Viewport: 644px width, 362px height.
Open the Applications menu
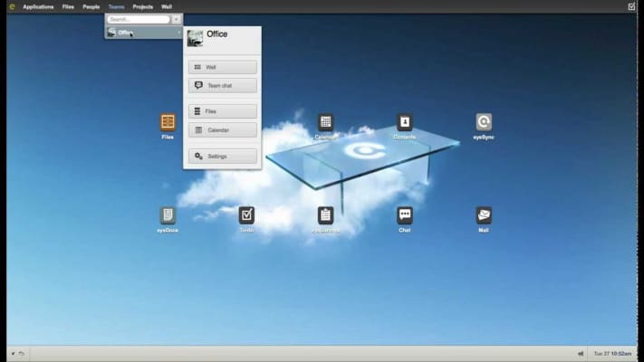tap(38, 6)
